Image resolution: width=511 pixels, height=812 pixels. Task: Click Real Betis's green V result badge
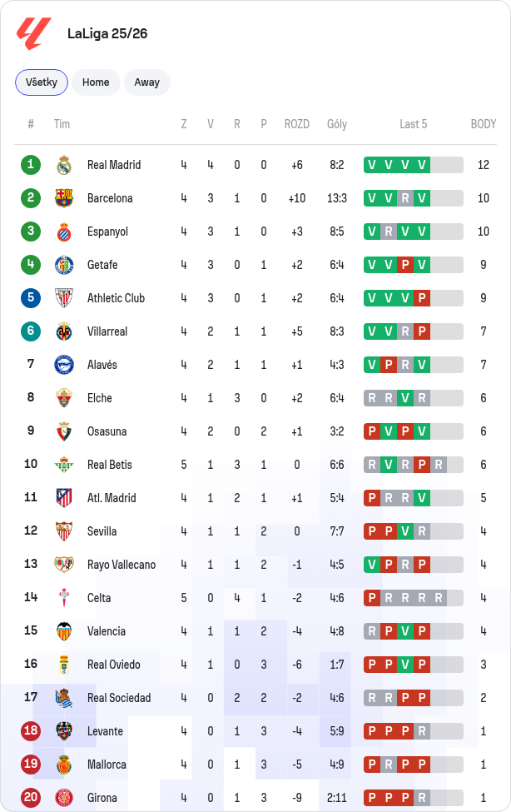point(389,465)
